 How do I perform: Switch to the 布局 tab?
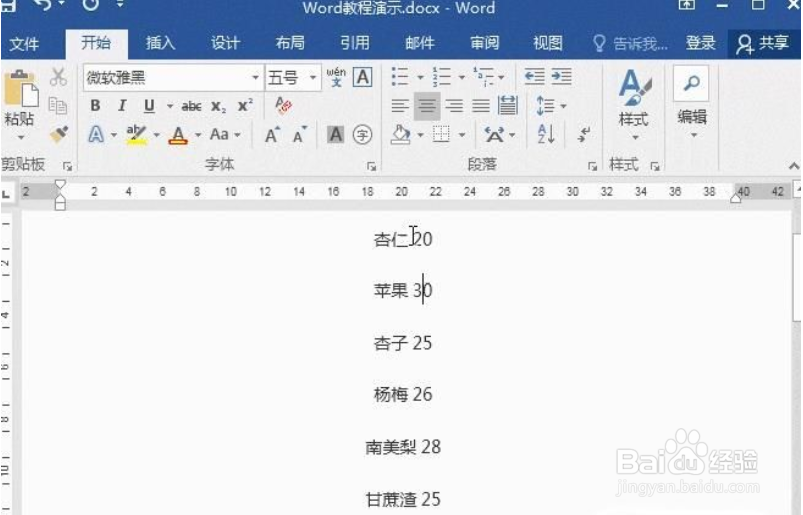(290, 43)
